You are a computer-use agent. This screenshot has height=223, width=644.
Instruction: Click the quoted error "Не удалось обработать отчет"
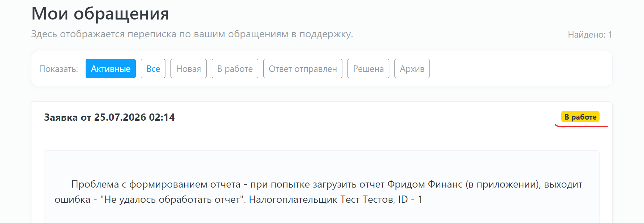(x=171, y=200)
